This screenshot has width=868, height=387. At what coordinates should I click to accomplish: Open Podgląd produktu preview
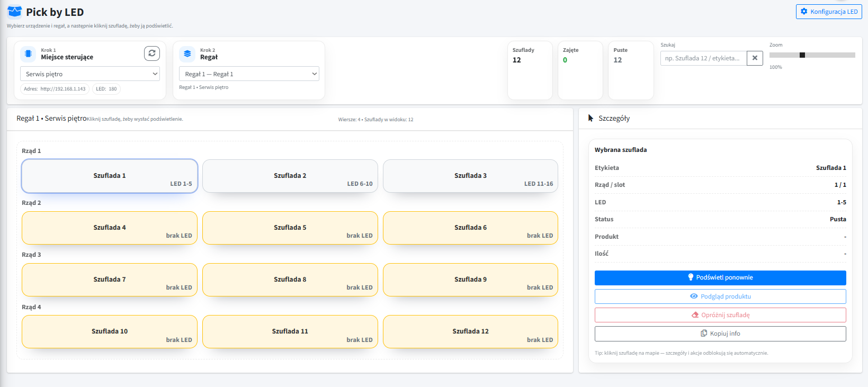pos(720,296)
